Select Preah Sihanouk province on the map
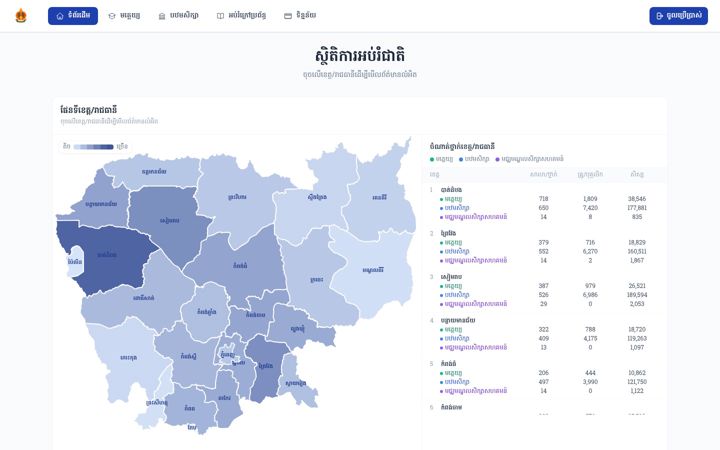The image size is (720, 450). pos(157,403)
